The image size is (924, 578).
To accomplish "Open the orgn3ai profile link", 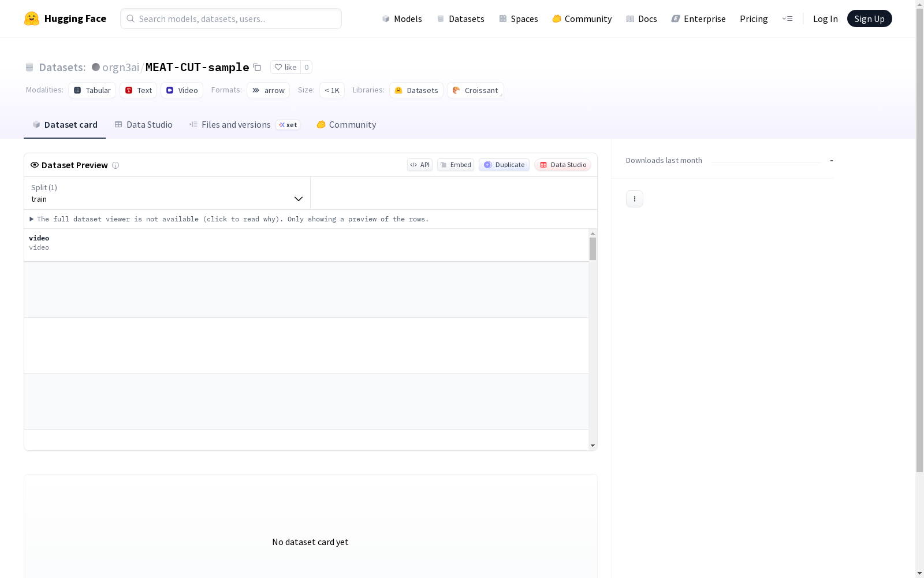I will point(121,67).
